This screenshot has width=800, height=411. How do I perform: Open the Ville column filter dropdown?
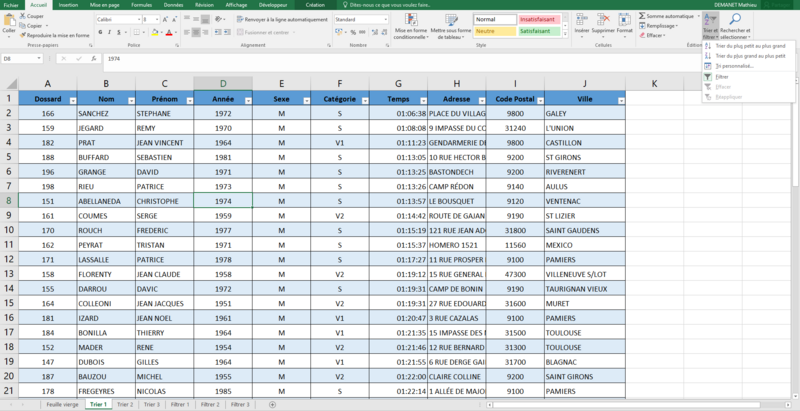coord(621,101)
